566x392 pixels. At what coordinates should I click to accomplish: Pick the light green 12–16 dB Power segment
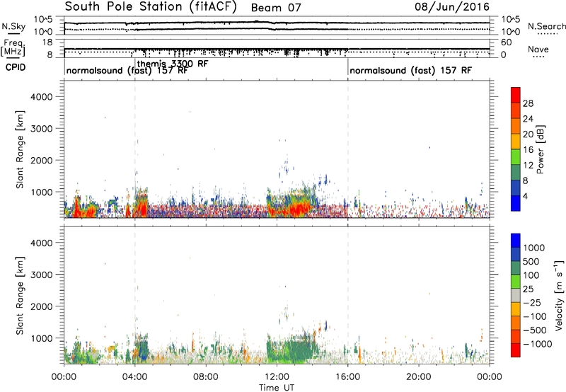(x=516, y=157)
